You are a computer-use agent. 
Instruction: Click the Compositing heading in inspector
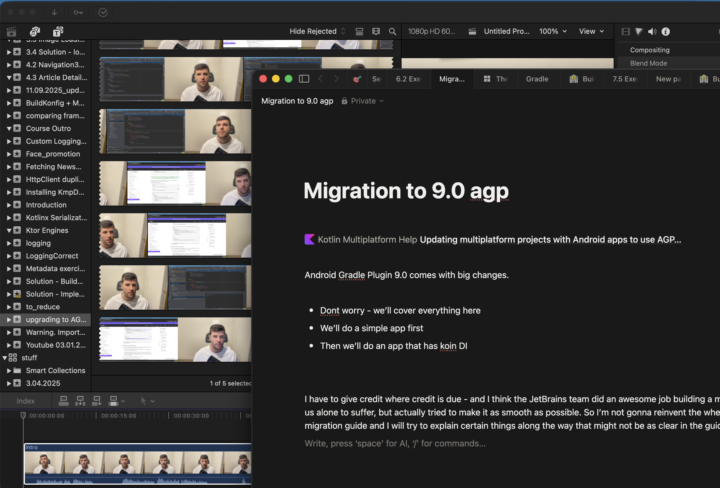tap(650, 50)
